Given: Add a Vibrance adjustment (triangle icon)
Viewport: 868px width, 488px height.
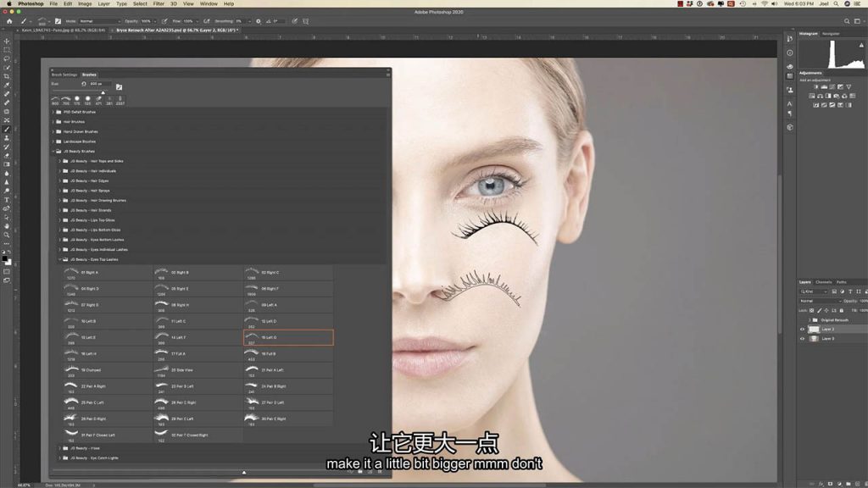Looking at the screenshot, I should (849, 87).
